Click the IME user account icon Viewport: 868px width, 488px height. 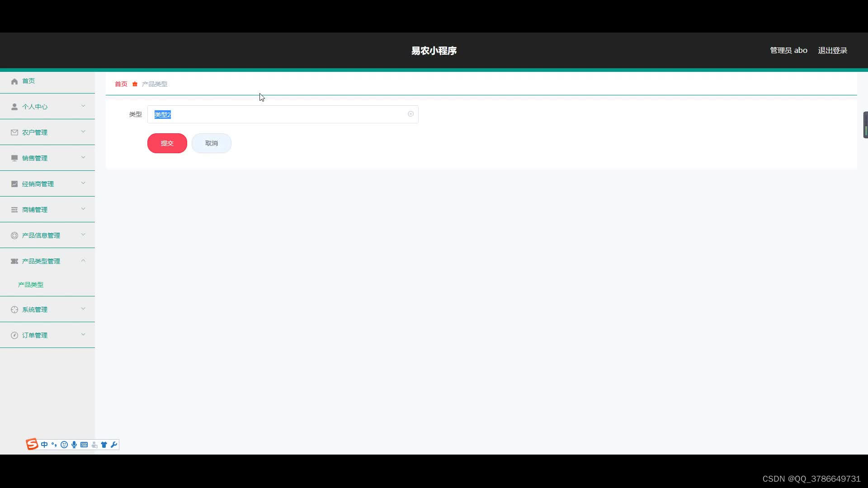pyautogui.click(x=94, y=445)
